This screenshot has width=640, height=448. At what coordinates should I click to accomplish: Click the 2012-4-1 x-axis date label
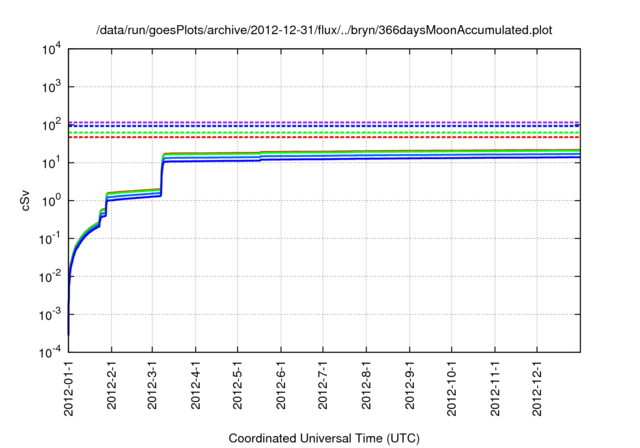196,385
